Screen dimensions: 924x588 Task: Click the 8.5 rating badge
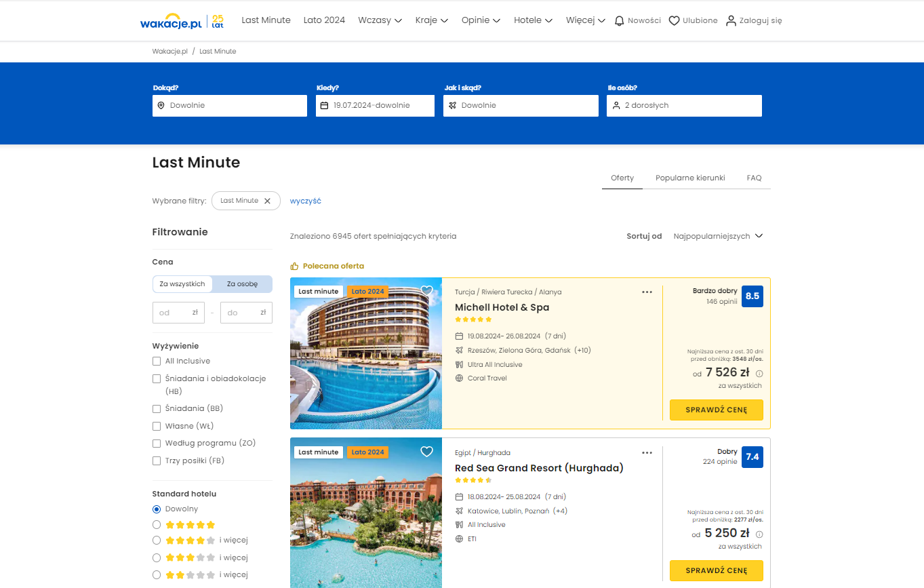[x=752, y=296]
